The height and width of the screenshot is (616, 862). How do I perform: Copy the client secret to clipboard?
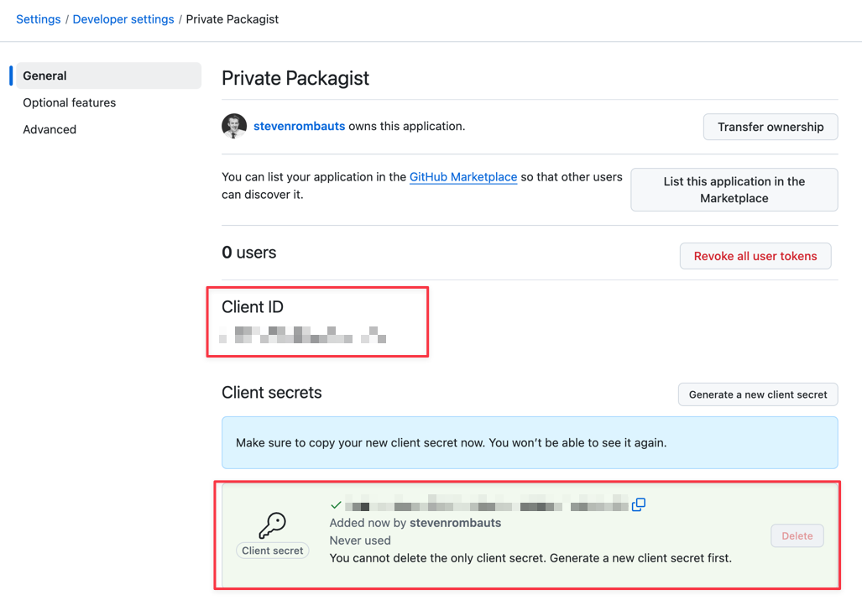point(639,504)
